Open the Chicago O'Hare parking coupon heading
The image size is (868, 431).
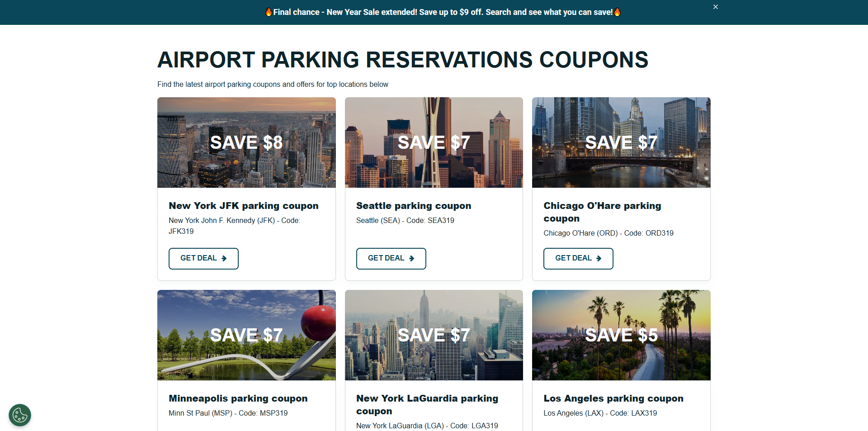[602, 212]
